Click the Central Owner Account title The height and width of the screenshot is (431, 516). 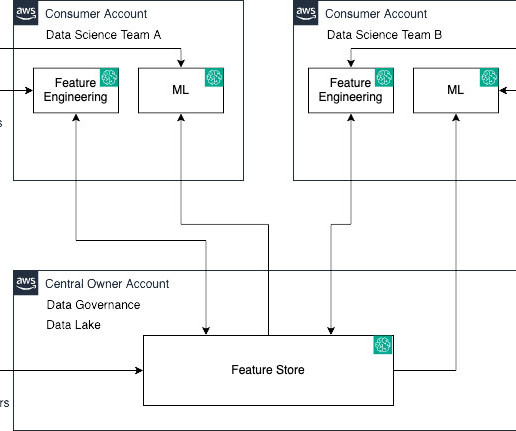(107, 284)
